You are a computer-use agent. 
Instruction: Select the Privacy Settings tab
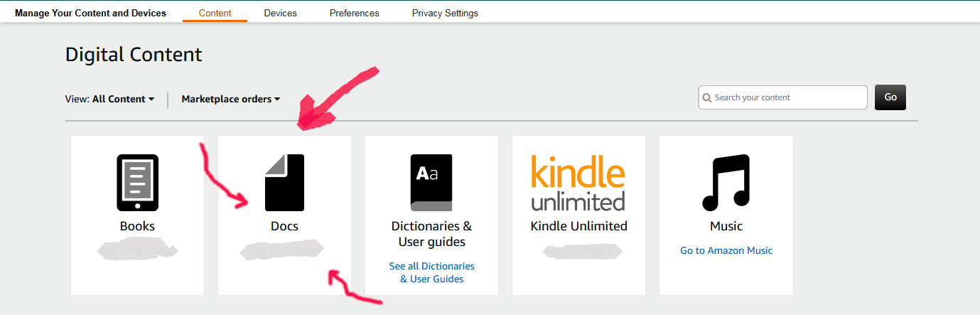click(x=445, y=13)
